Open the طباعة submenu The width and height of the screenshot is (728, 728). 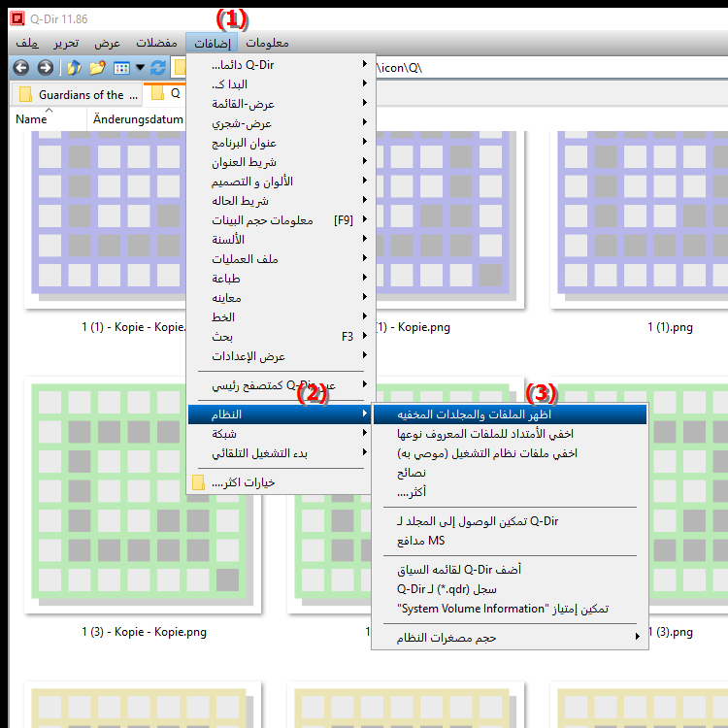(x=281, y=279)
